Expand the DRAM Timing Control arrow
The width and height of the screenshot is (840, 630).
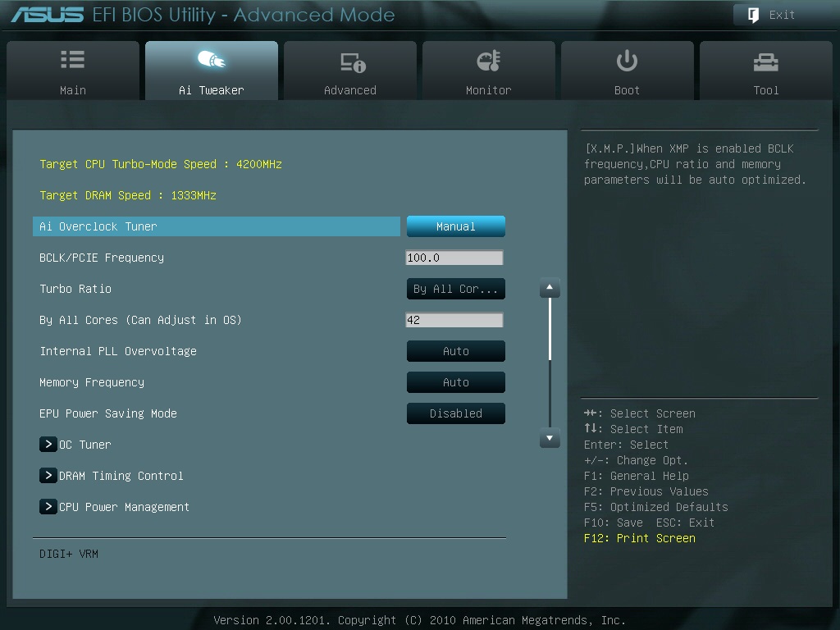click(48, 475)
